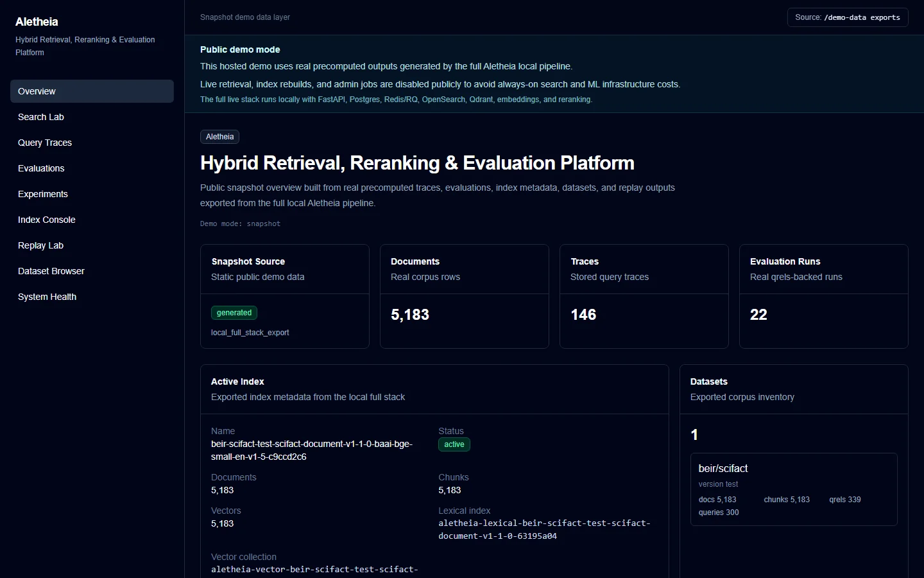Click the Aletheia tag above heading
Screen dimensions: 924x578
click(219, 137)
